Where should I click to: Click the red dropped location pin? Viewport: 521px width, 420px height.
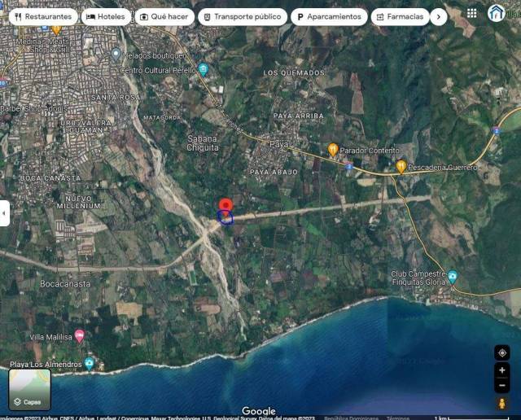coord(226,206)
